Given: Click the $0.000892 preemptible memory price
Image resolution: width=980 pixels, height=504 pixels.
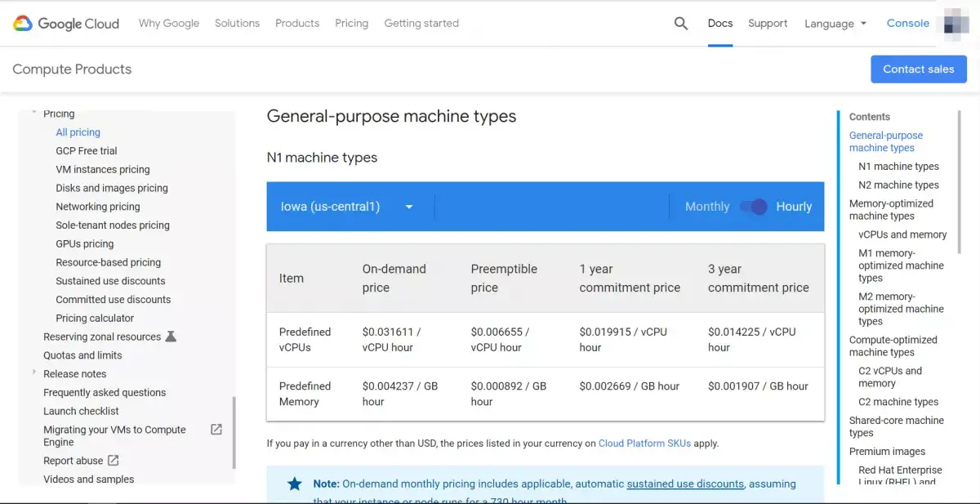Looking at the screenshot, I should [508, 394].
